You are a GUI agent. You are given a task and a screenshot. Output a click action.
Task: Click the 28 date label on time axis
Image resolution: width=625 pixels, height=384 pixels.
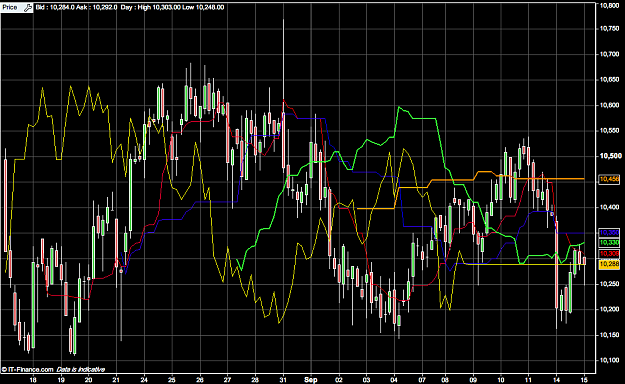255,380
